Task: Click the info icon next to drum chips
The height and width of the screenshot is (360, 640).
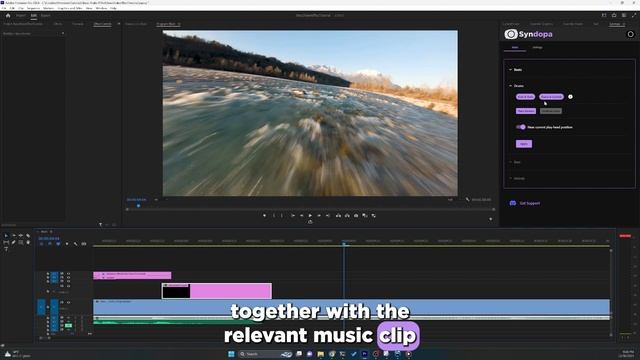Action: click(x=571, y=97)
